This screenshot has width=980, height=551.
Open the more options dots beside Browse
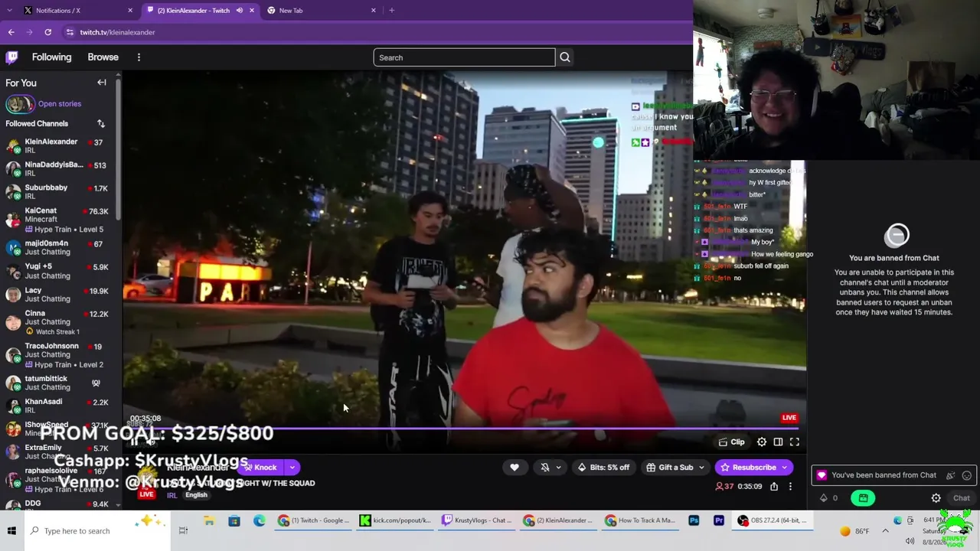139,57
